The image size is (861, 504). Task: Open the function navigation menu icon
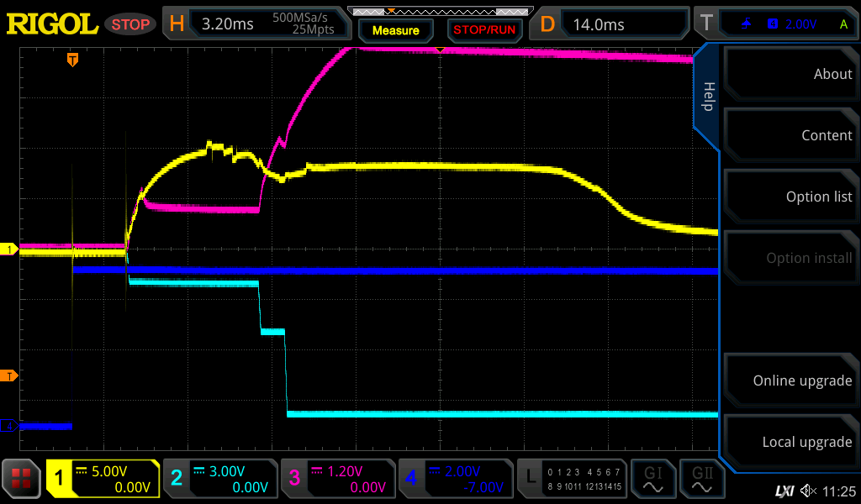22,479
